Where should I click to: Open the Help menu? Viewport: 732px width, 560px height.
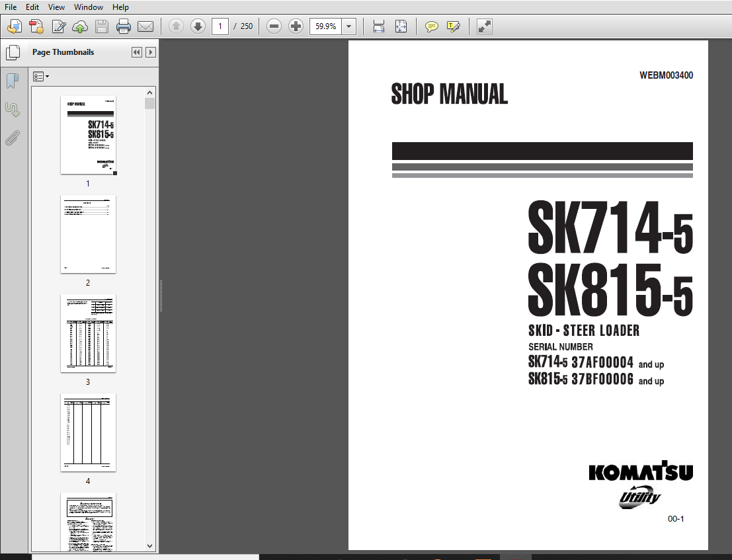click(120, 7)
